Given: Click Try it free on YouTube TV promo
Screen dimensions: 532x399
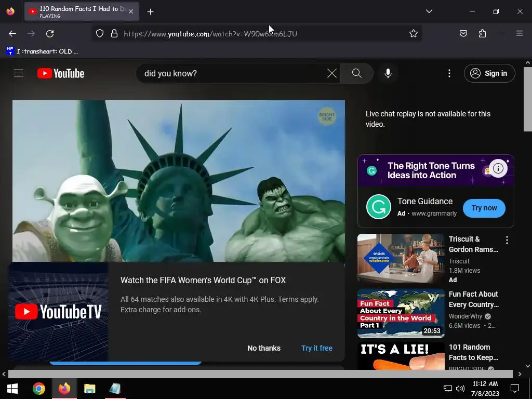Looking at the screenshot, I should [316, 348].
